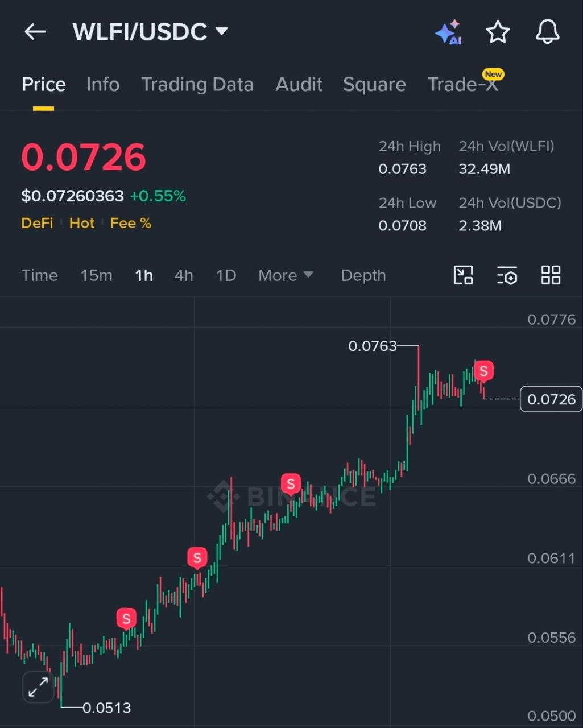The height and width of the screenshot is (728, 583).
Task: Tap the 24h Vol(USDC) value 2.38M
Action: tap(481, 225)
